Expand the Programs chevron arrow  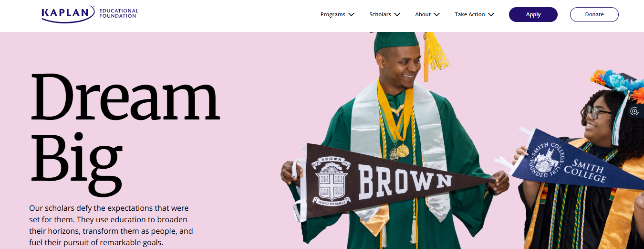tap(352, 14)
